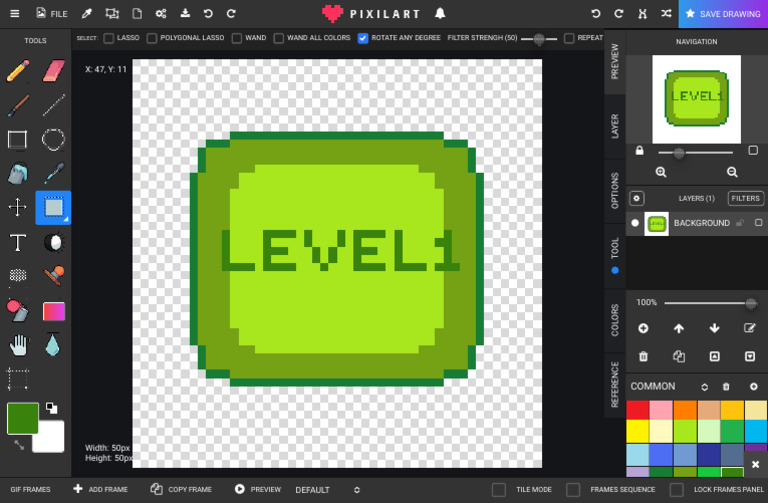
Task: Adjust the Filter Strength slider
Action: 539,39
